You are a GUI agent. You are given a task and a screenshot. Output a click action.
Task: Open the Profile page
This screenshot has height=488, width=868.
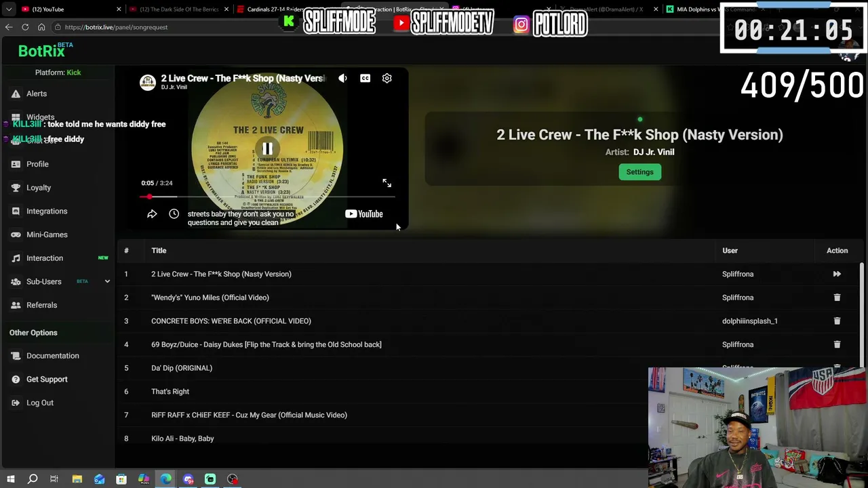tap(37, 164)
